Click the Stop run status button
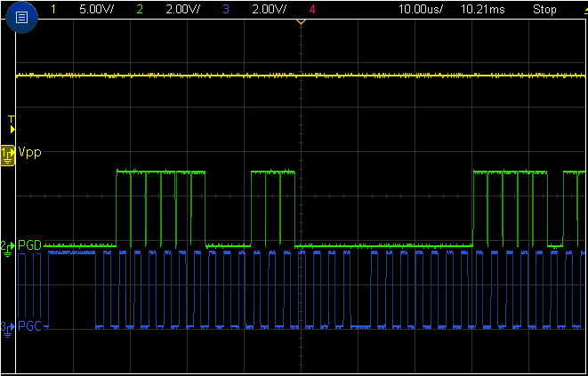 [x=544, y=10]
